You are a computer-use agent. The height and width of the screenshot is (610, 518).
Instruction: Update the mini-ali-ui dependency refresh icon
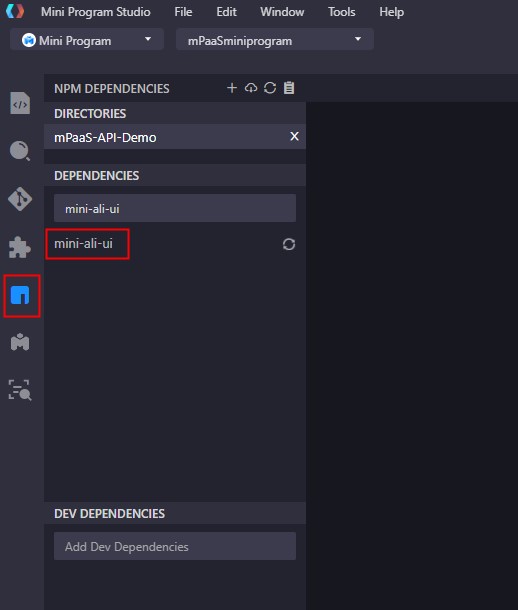click(289, 244)
